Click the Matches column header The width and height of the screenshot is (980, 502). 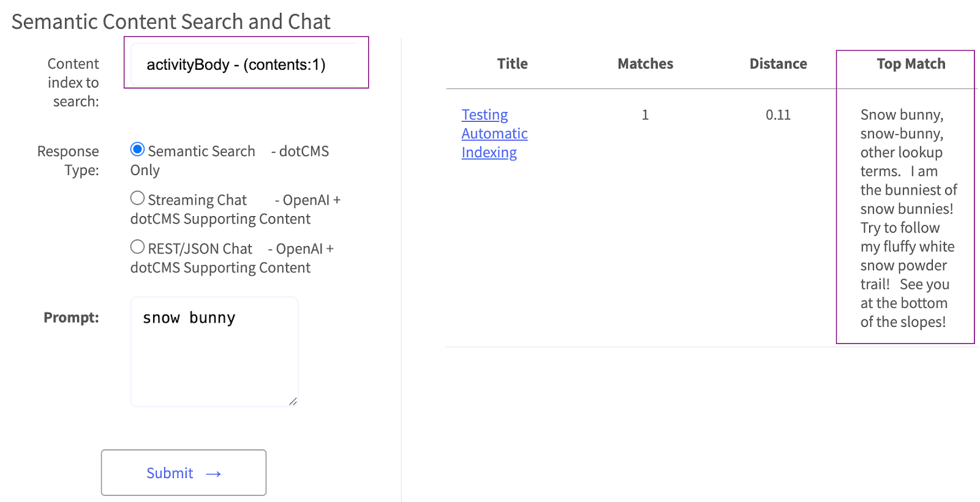645,64
